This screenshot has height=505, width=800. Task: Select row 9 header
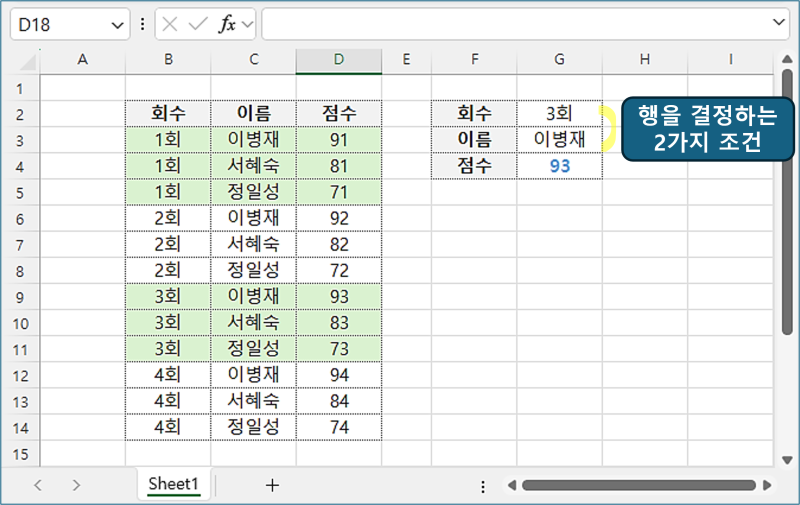(x=20, y=296)
